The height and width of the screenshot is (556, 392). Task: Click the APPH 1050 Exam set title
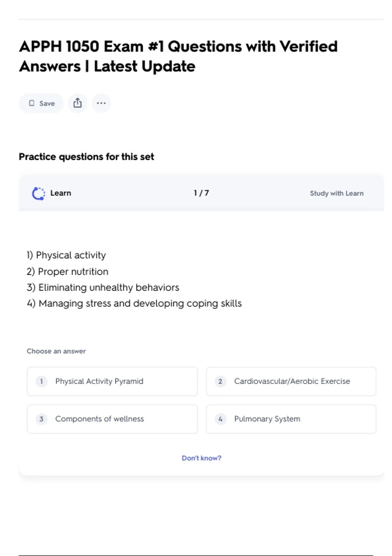click(x=178, y=56)
